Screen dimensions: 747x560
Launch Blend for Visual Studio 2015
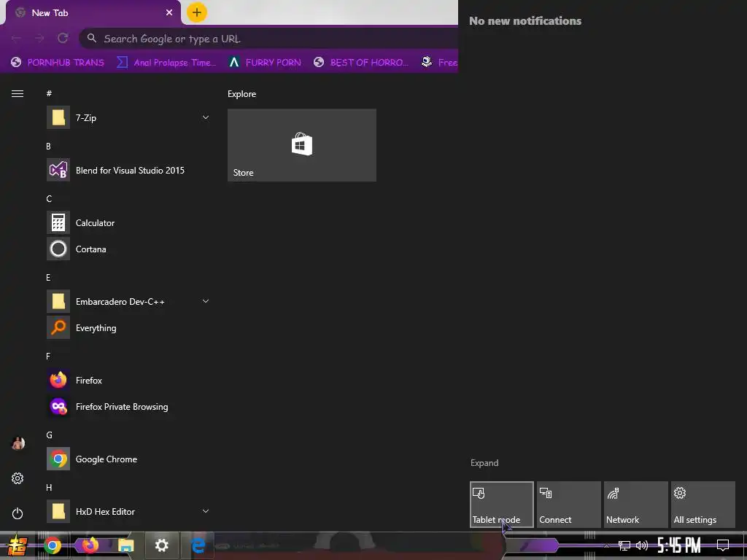click(128, 170)
